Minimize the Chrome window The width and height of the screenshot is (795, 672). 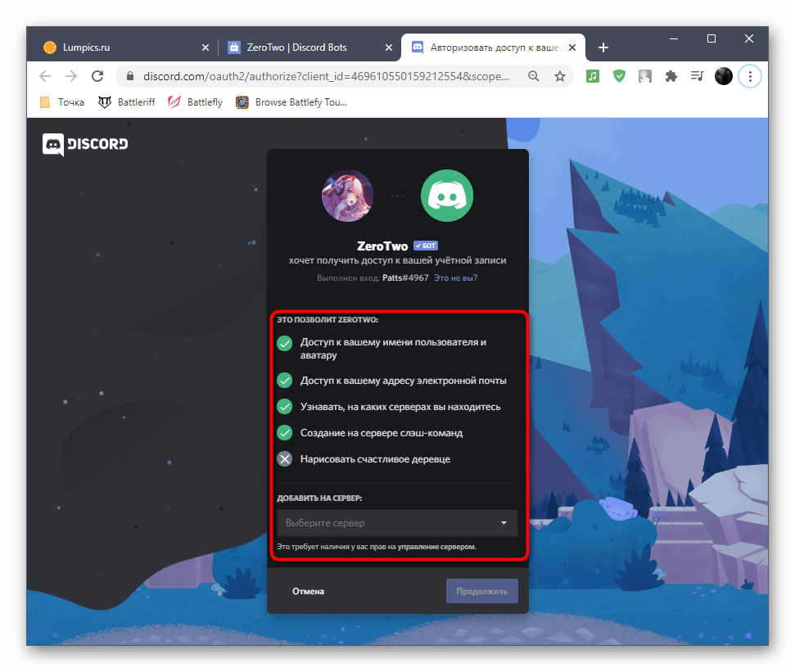tap(673, 39)
